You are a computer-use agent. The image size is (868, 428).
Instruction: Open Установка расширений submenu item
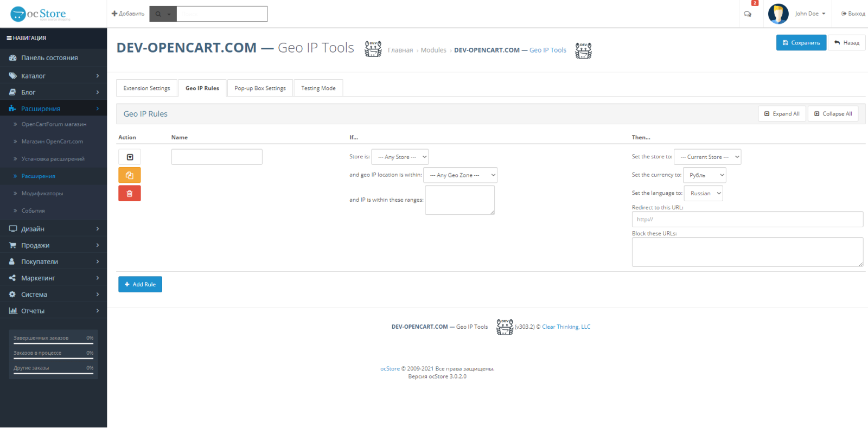click(54, 159)
